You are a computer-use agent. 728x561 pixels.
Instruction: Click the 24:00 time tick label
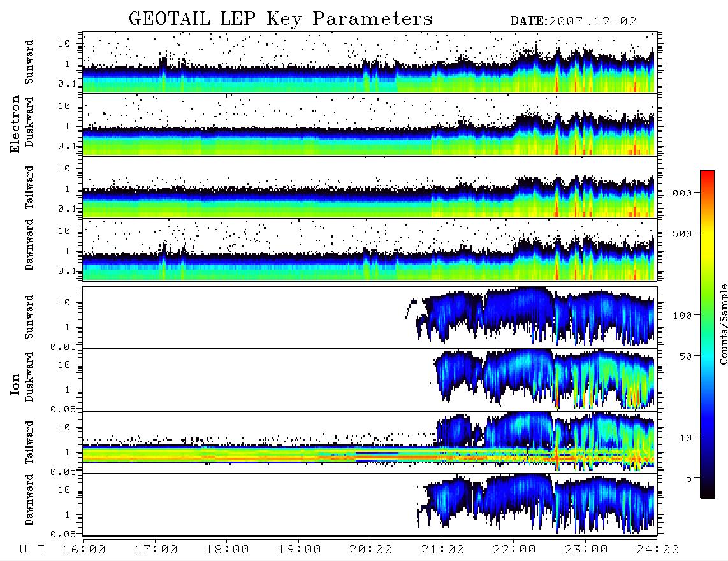(658, 550)
